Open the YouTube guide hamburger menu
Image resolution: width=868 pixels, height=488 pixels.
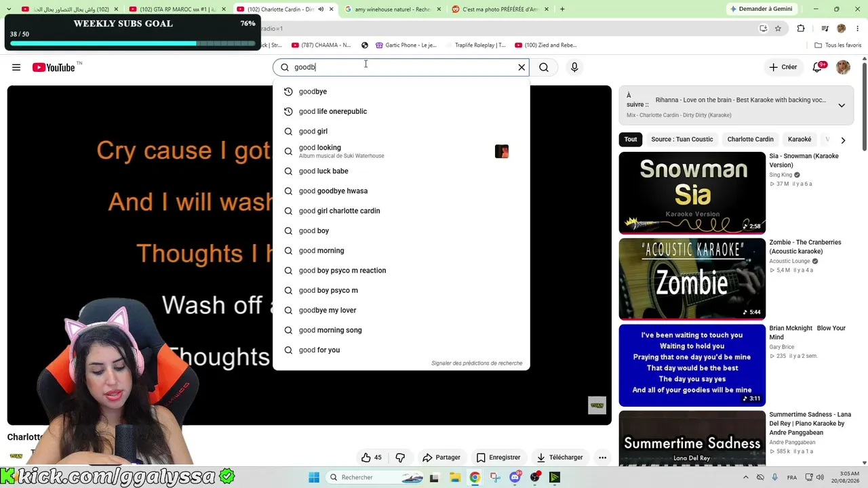pos(16,67)
